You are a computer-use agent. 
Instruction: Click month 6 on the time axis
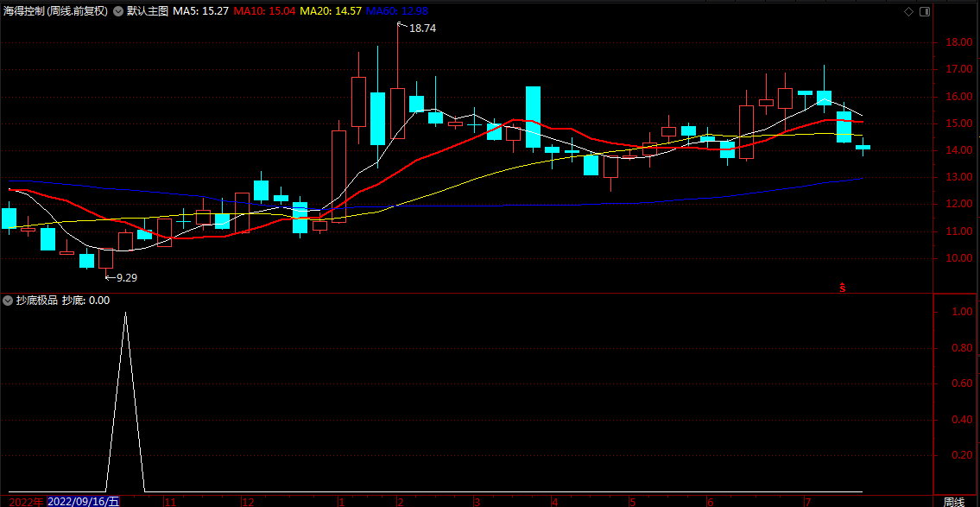pyautogui.click(x=710, y=502)
